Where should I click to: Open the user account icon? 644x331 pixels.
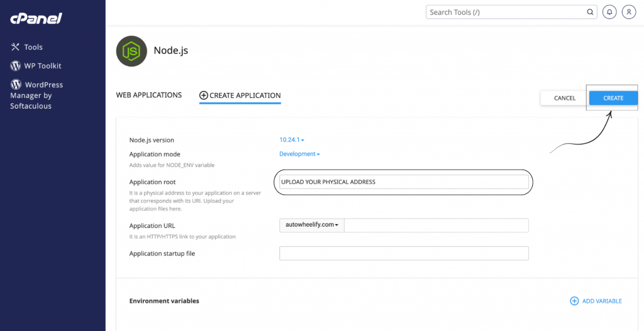[629, 12]
